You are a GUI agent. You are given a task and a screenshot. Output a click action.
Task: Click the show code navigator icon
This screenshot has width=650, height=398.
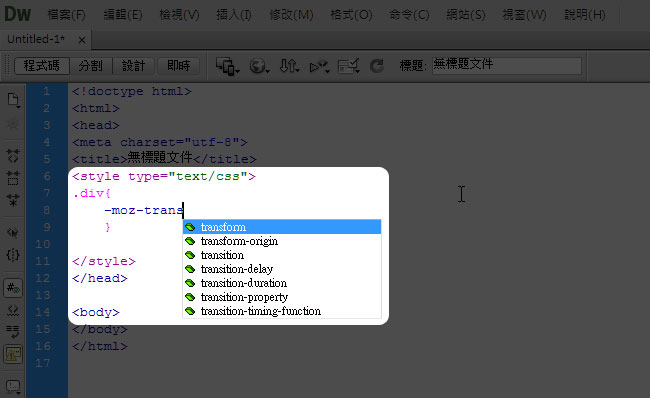[x=13, y=124]
